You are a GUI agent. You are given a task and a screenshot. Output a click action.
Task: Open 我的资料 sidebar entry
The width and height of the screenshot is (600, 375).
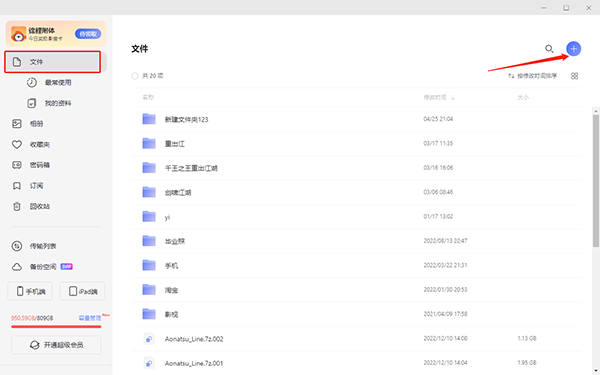point(58,103)
